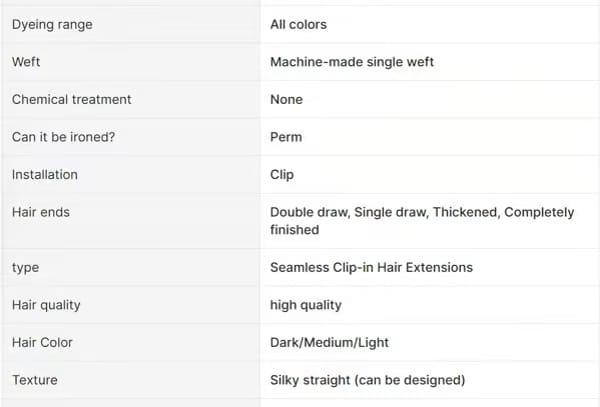Click the "type" row label

click(x=26, y=268)
